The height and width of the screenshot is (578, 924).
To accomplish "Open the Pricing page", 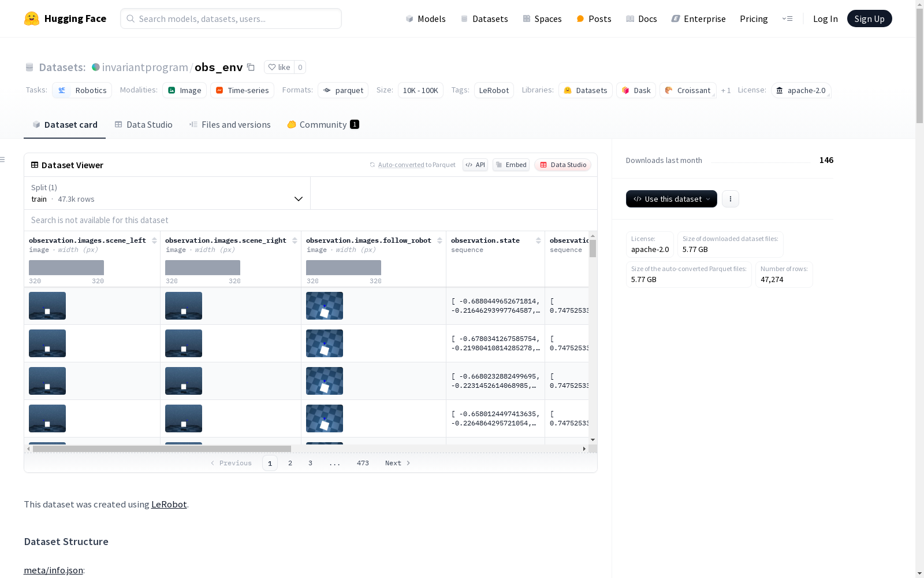I will [754, 18].
